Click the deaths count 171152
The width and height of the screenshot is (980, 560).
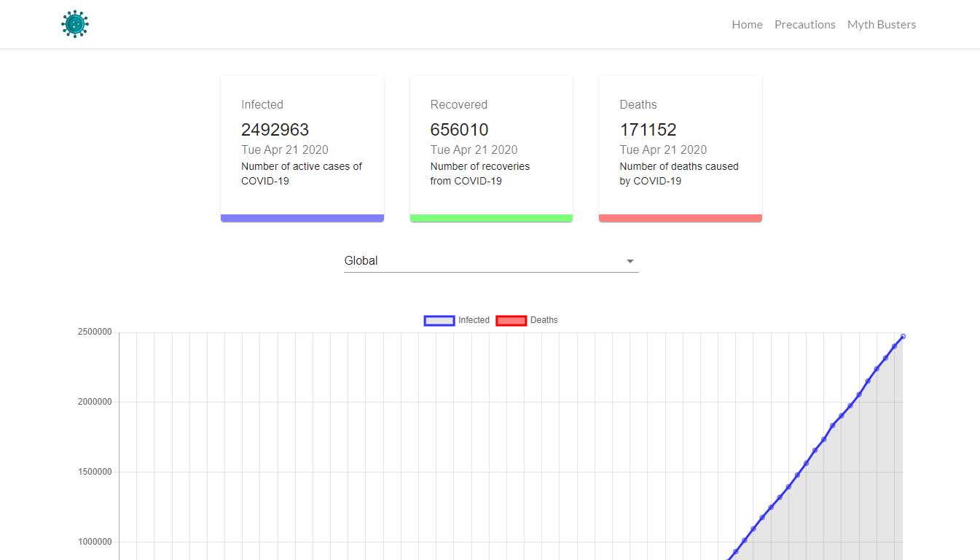(648, 130)
